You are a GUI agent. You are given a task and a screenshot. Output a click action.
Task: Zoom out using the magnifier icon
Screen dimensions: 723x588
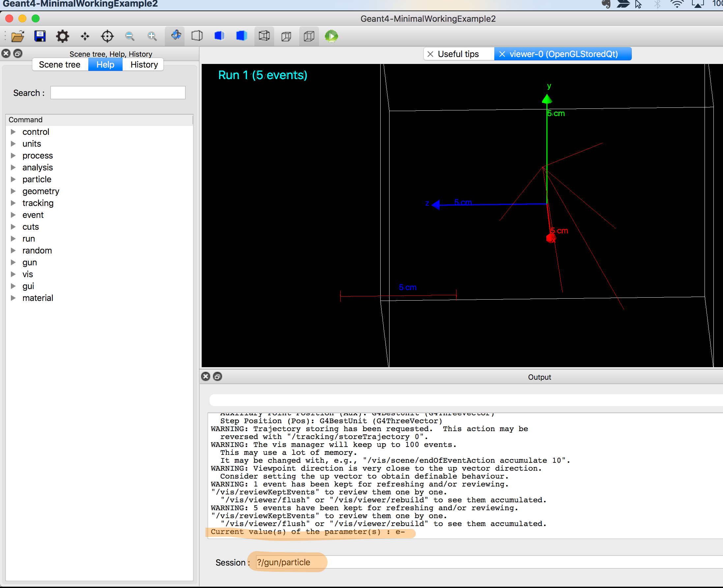[130, 36]
